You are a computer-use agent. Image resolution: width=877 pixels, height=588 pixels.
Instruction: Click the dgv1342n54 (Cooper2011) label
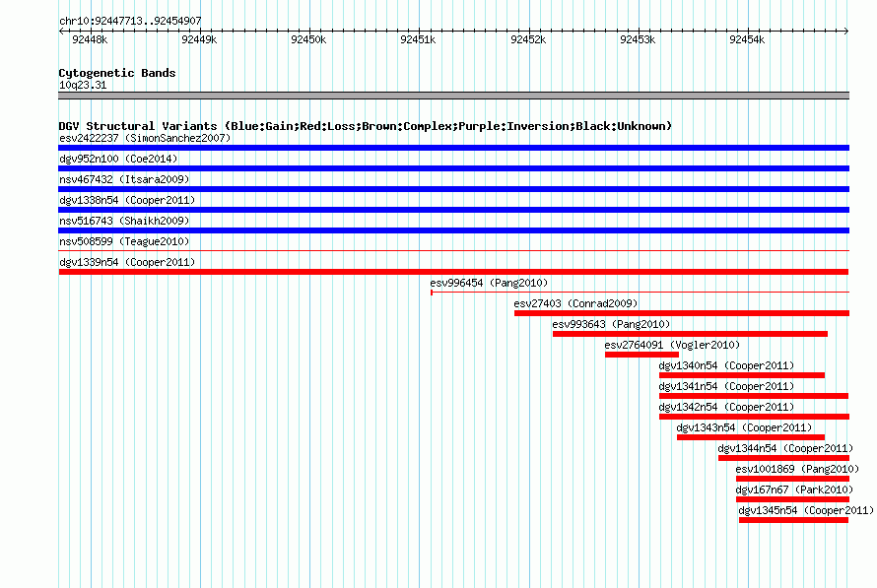(x=726, y=407)
